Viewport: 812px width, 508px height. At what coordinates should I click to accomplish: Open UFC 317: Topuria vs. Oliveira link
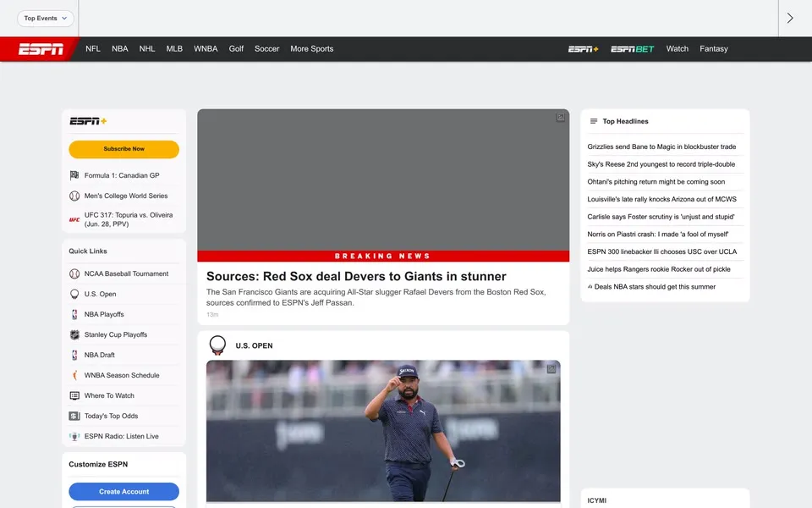129,219
